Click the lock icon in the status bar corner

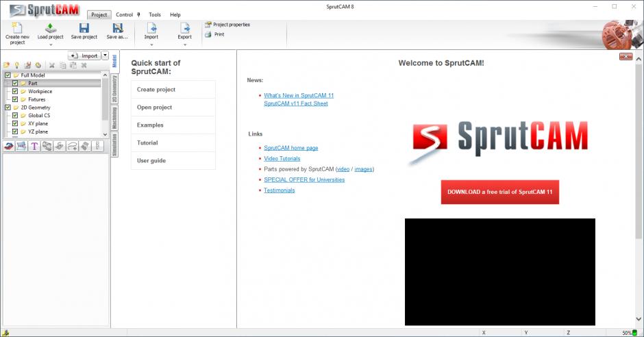coord(5,333)
